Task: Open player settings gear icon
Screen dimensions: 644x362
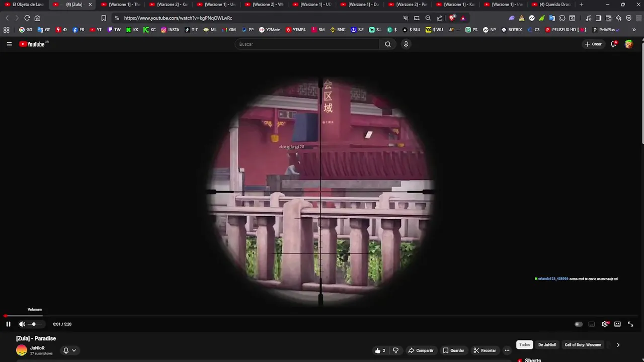Action: [x=605, y=324]
